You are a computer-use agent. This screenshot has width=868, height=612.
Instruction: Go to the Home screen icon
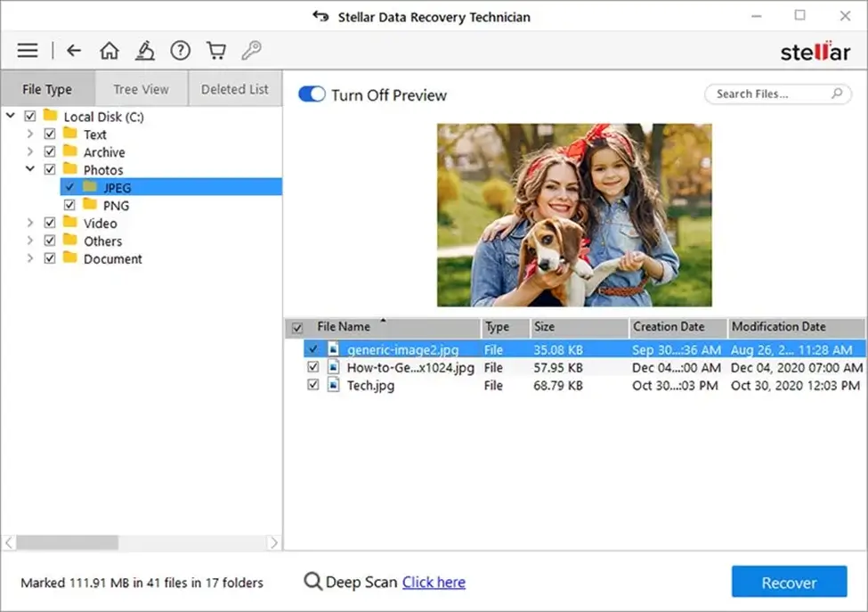pyautogui.click(x=109, y=50)
